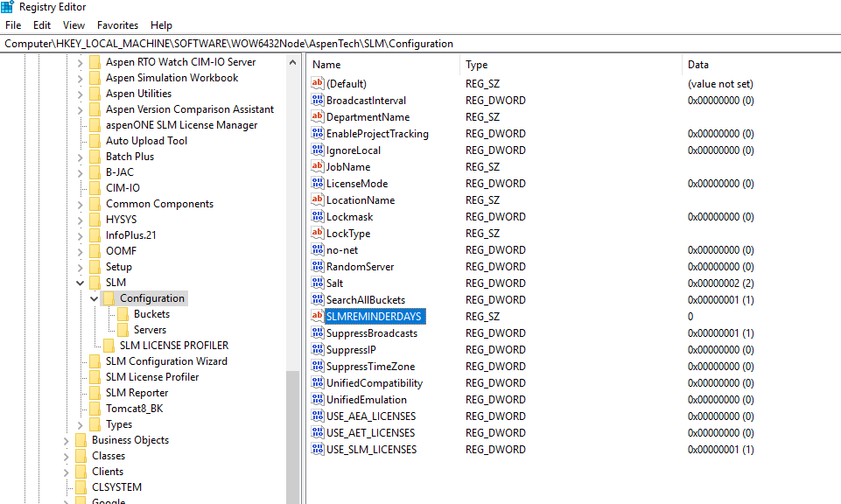Screen dimensions: 841x504
Task: Collapse the SLM tree node
Action: pyautogui.click(x=80, y=283)
